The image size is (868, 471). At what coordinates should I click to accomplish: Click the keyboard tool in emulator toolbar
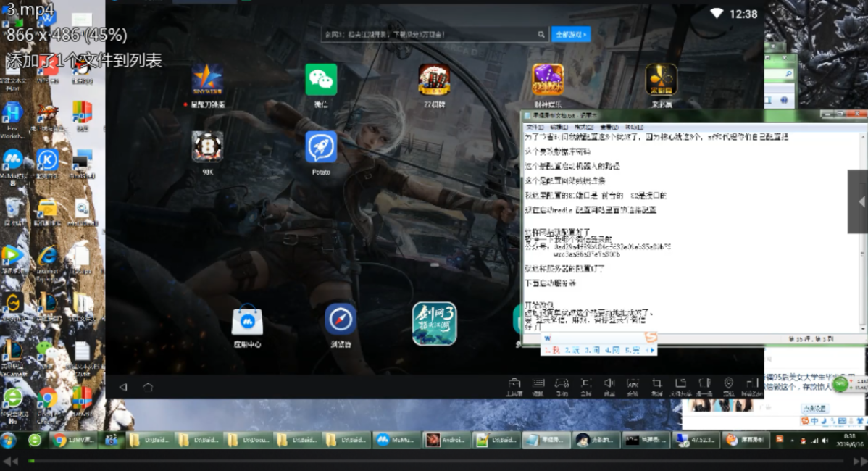pos(538,386)
